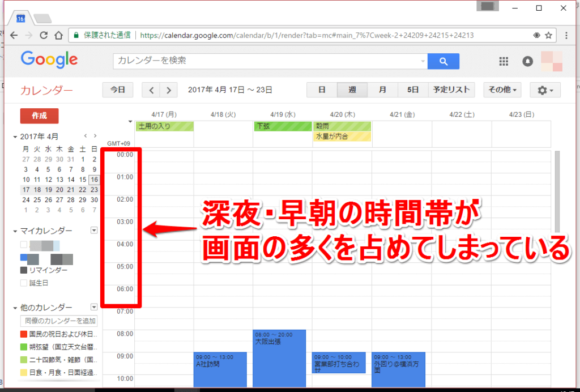Open the その他 dropdown menu
580x392 pixels.
(x=502, y=90)
